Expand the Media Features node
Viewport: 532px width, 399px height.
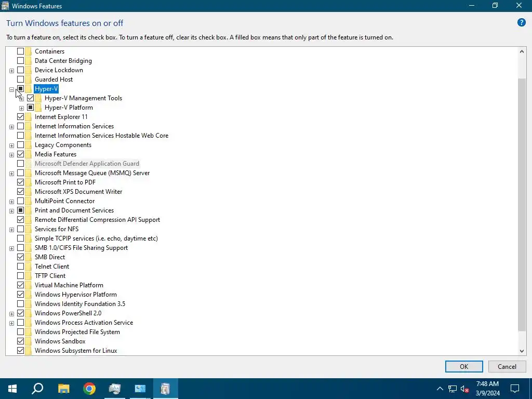pos(11,155)
